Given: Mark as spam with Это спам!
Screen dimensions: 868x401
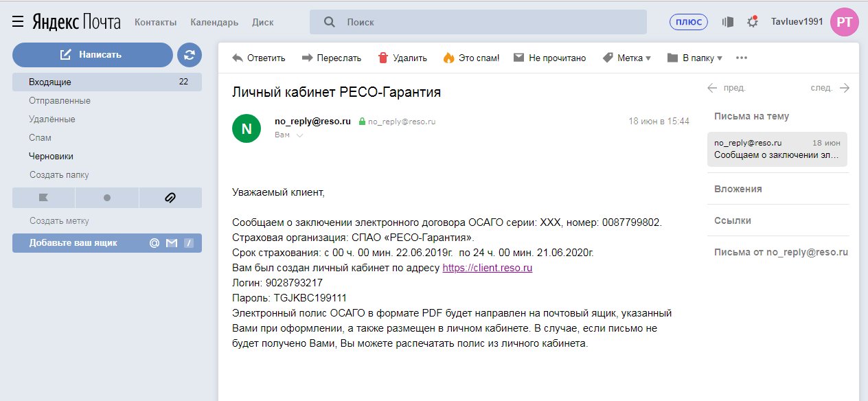Looking at the screenshot, I should click(x=472, y=58).
